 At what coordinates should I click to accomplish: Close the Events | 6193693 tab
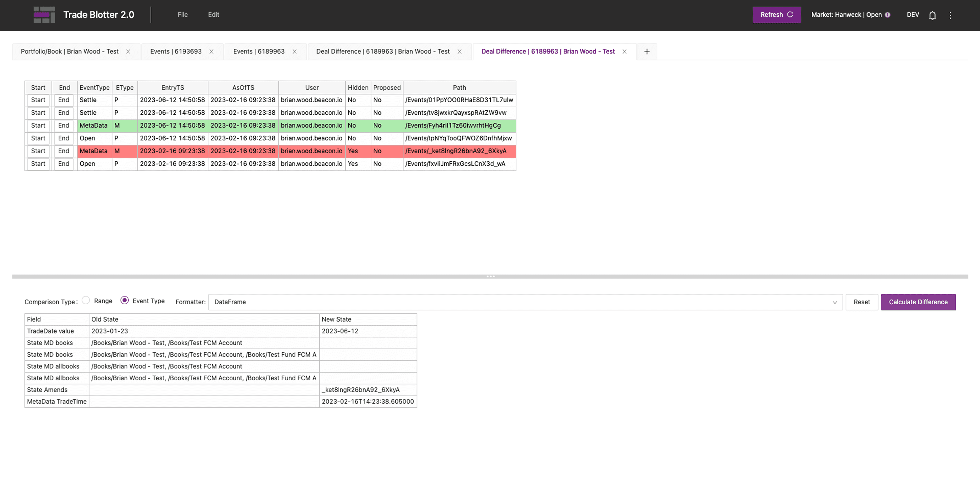tap(211, 52)
